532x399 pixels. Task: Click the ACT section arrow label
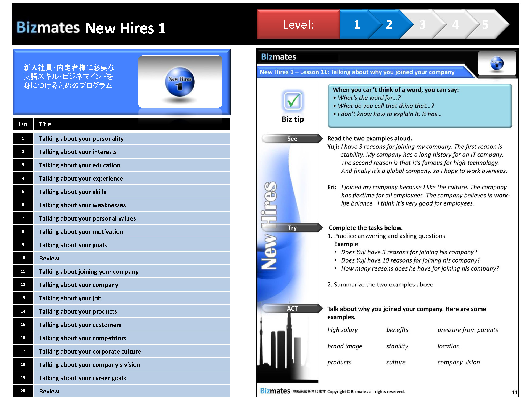(292, 309)
